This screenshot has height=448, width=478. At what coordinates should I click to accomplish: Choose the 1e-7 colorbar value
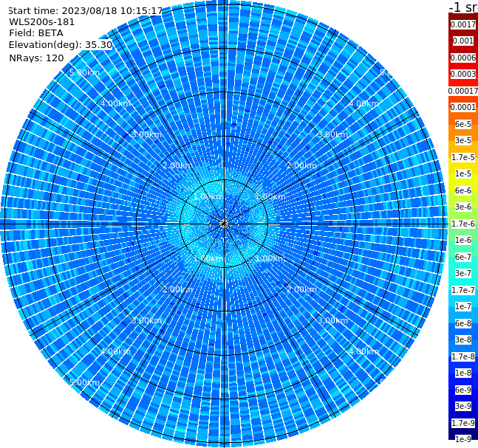pyautogui.click(x=463, y=306)
